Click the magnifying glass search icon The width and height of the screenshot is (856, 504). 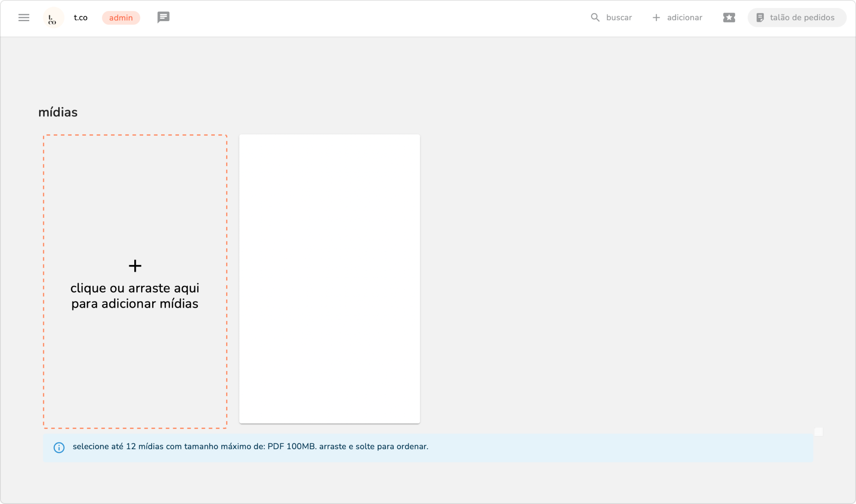(x=595, y=17)
